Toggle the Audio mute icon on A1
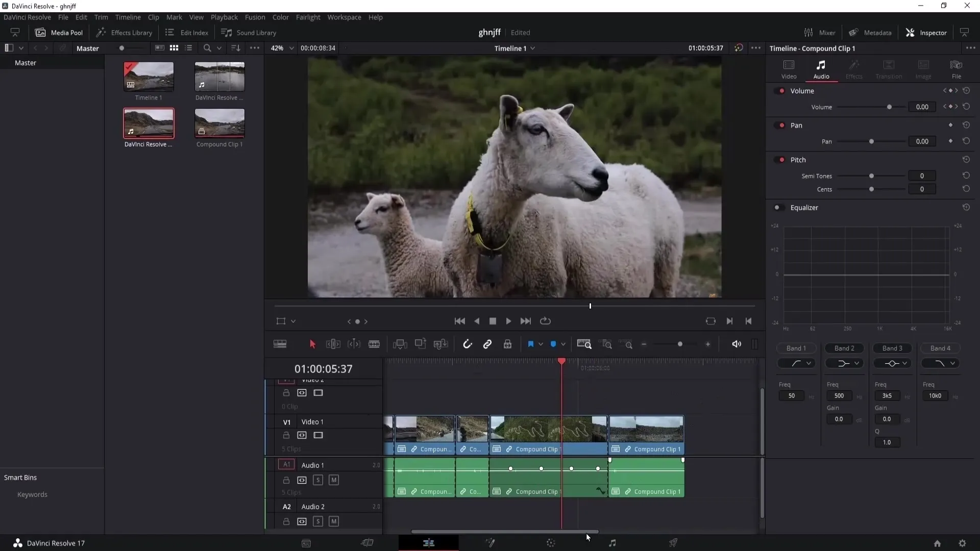 tap(334, 480)
